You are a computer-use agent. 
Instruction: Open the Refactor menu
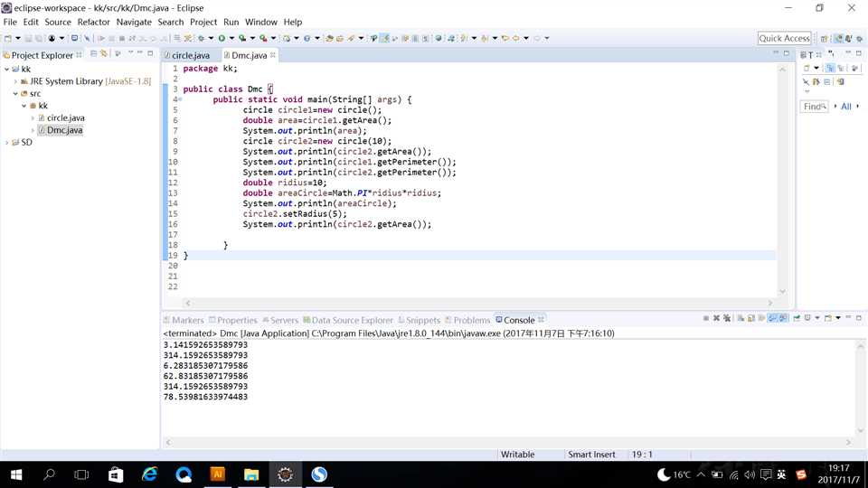tap(93, 22)
